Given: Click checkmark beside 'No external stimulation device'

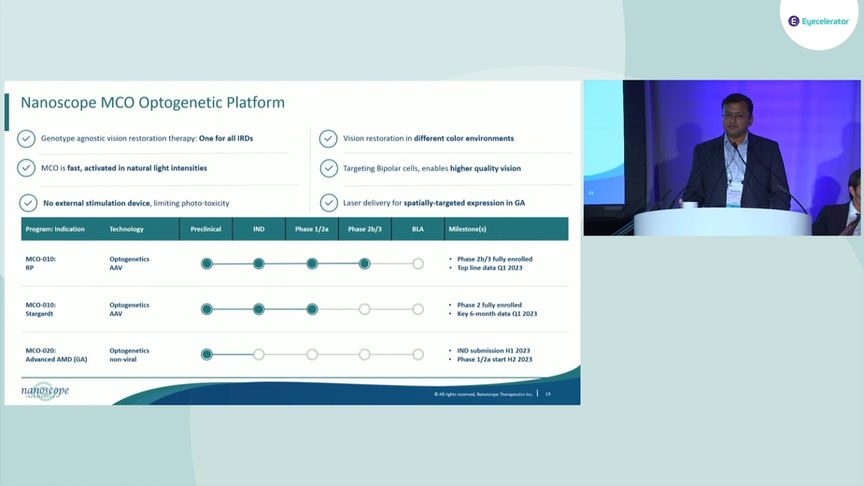Looking at the screenshot, I should point(28,203).
